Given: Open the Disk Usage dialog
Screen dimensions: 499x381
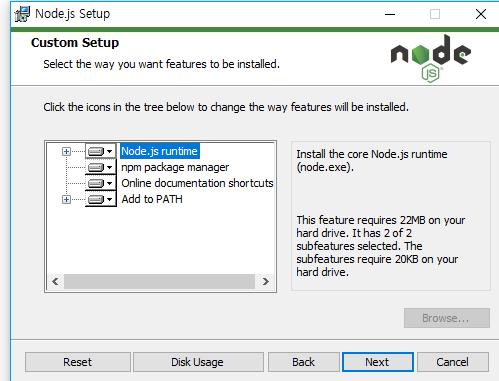Looking at the screenshot, I should coord(198,362).
